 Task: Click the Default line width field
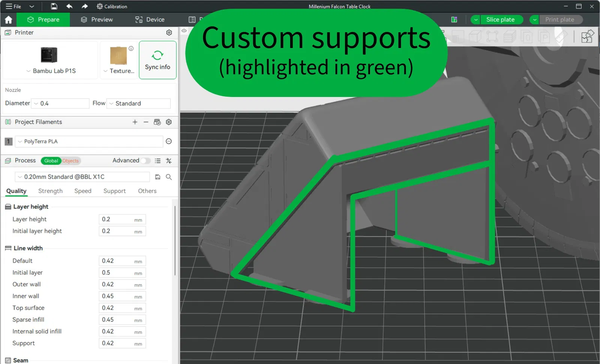click(x=122, y=261)
